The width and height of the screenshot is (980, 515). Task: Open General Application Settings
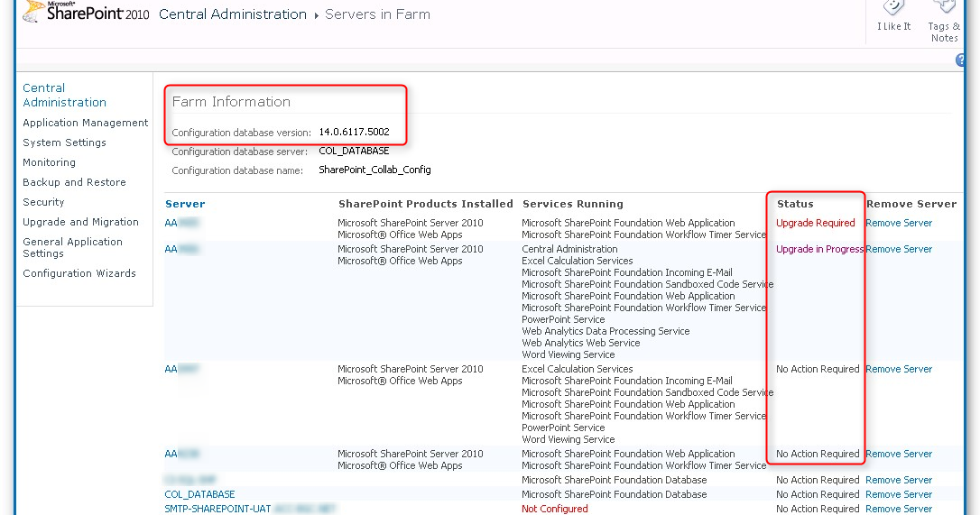pyautogui.click(x=72, y=247)
